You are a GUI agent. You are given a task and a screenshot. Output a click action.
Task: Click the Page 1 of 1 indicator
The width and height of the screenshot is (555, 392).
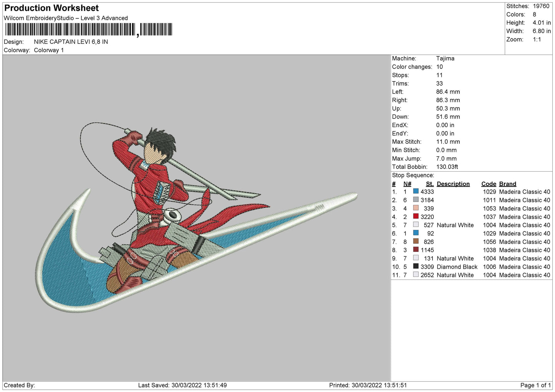point(535,385)
